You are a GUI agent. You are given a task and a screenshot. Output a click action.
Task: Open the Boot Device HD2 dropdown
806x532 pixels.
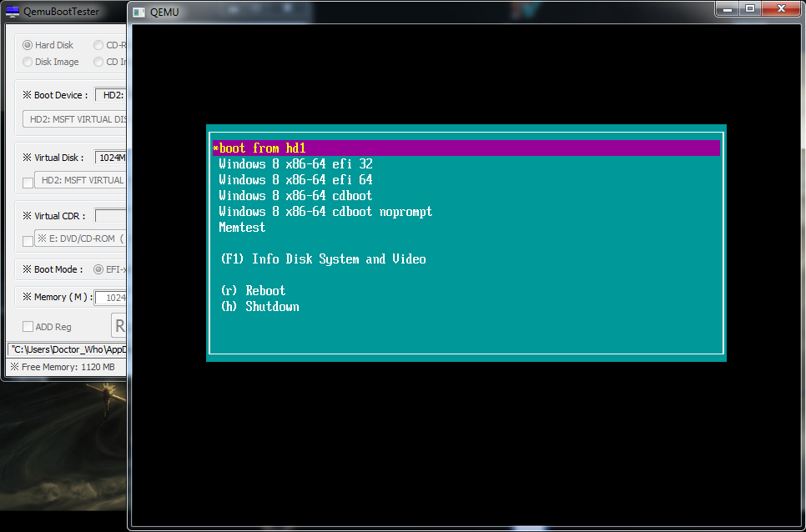(x=111, y=95)
